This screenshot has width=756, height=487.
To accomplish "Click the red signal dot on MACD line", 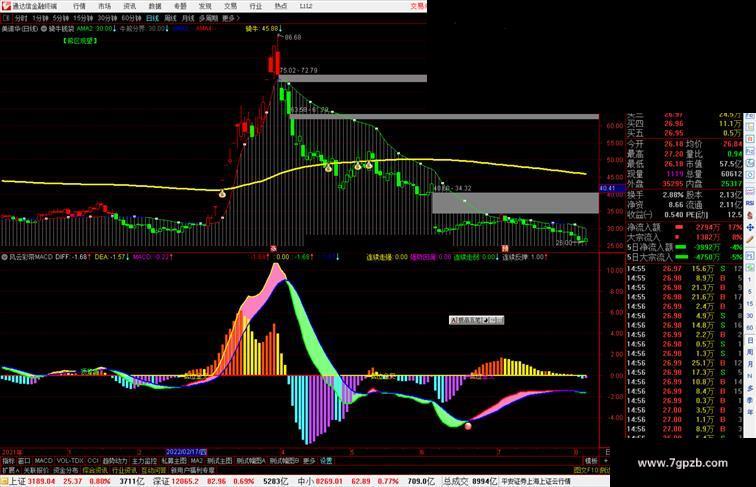I will (468, 426).
